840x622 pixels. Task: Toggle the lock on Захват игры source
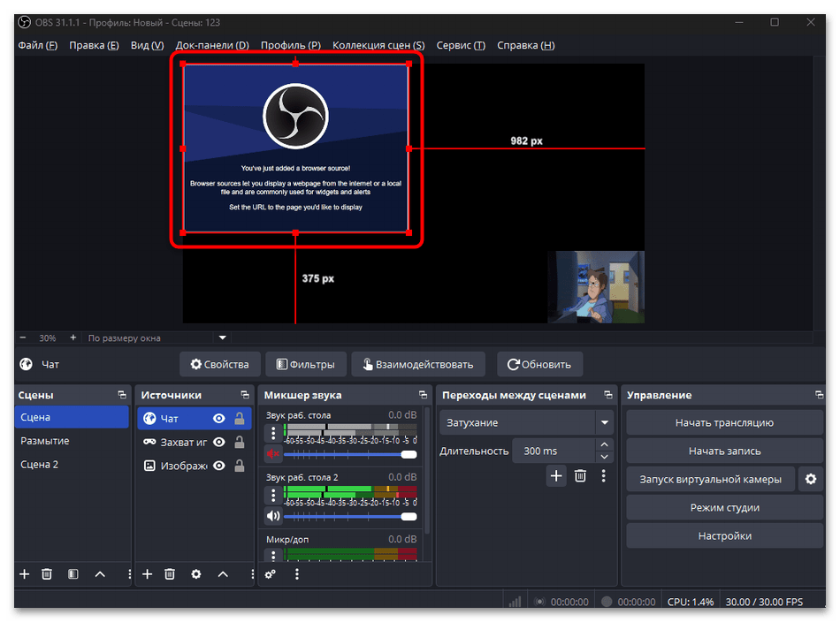coord(240,442)
